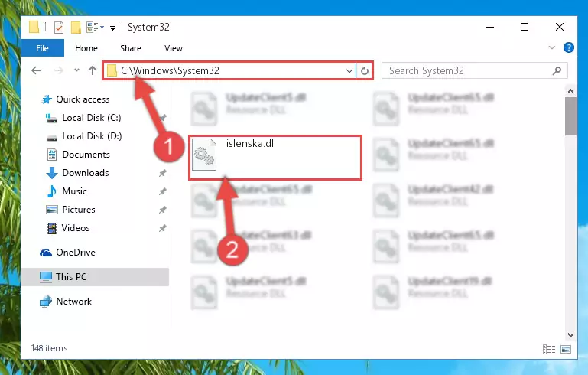This screenshot has width=588, height=375.
Task: Open the File menu
Action: point(42,48)
